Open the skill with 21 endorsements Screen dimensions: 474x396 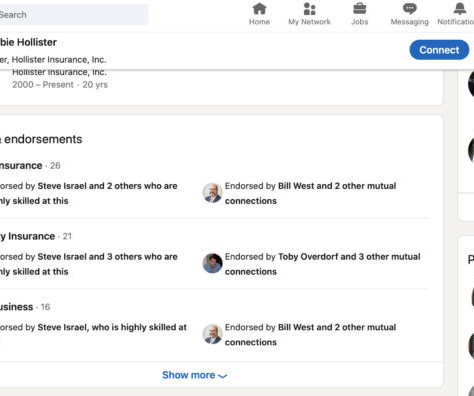point(36,236)
